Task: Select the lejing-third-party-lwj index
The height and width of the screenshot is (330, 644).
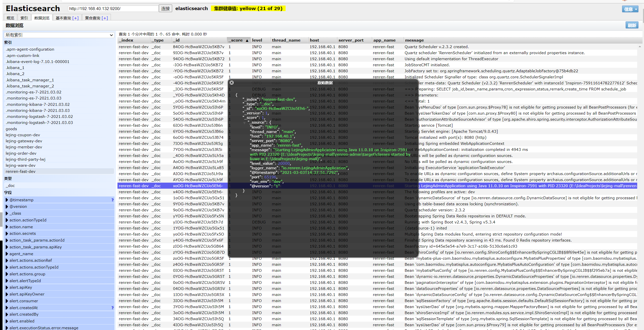Action: coord(59,159)
